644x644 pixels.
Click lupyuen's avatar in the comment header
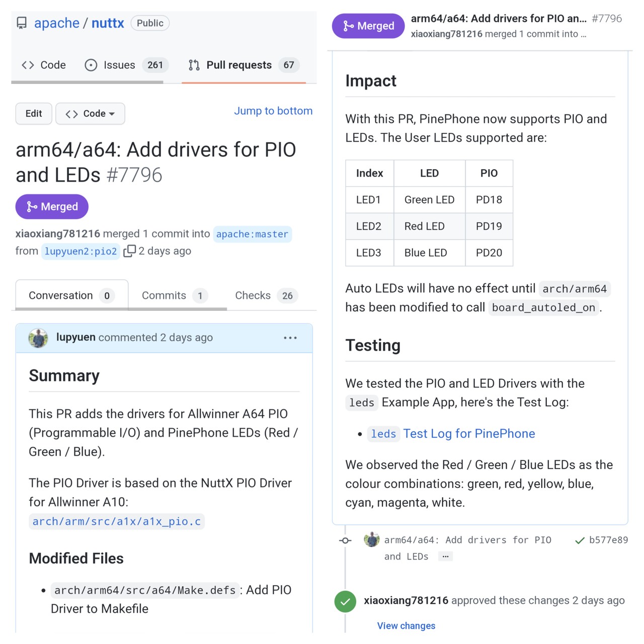(x=38, y=338)
